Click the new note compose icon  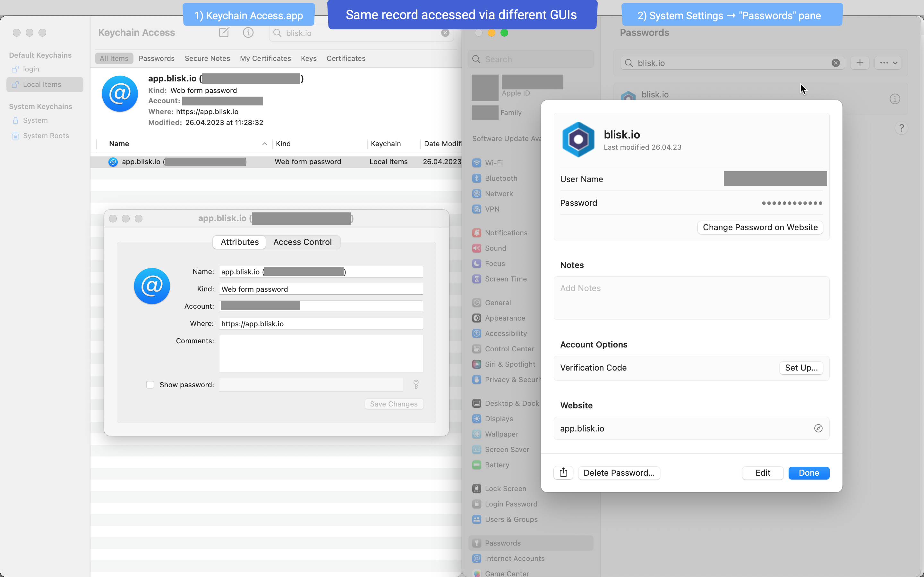click(224, 32)
